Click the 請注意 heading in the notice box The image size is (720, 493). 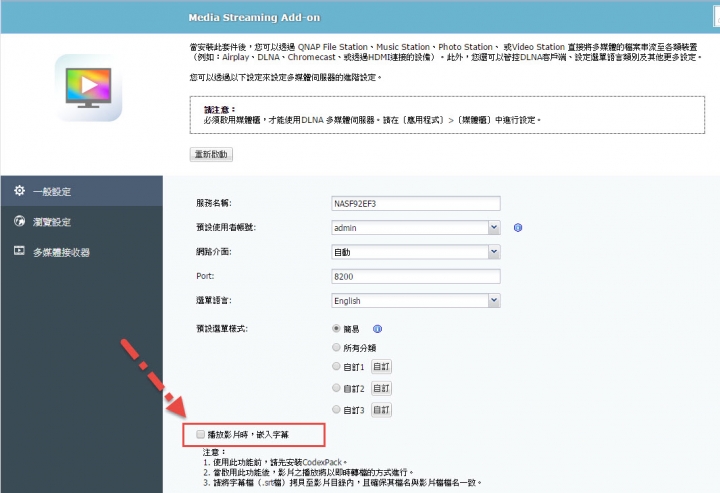tap(219, 110)
